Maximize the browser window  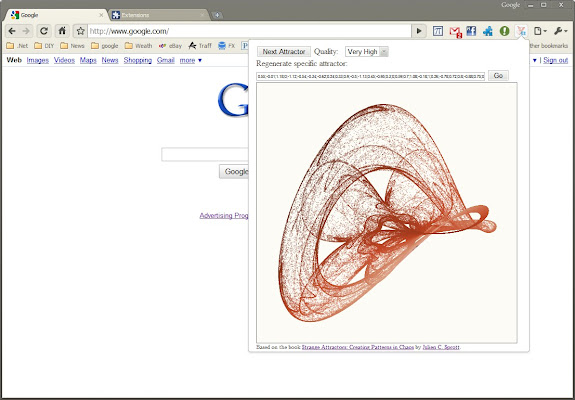(x=544, y=5)
